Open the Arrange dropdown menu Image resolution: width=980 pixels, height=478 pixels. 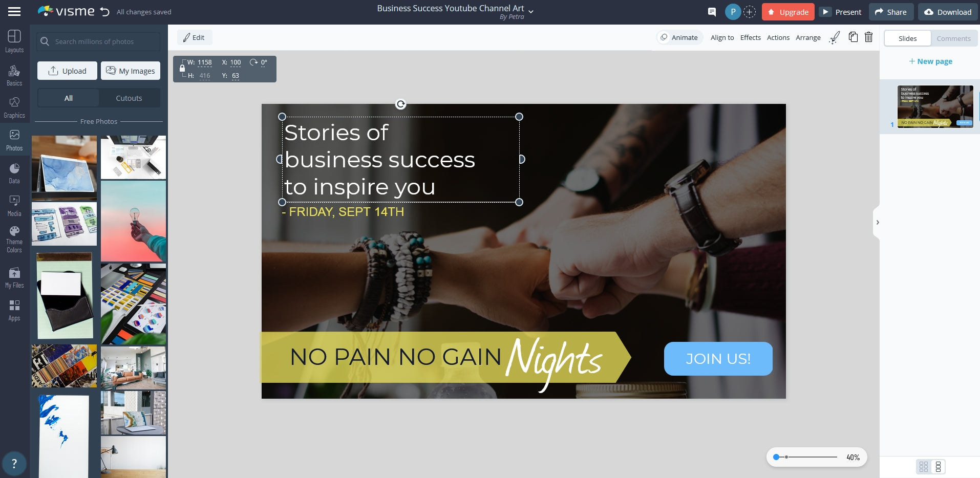[x=808, y=37]
